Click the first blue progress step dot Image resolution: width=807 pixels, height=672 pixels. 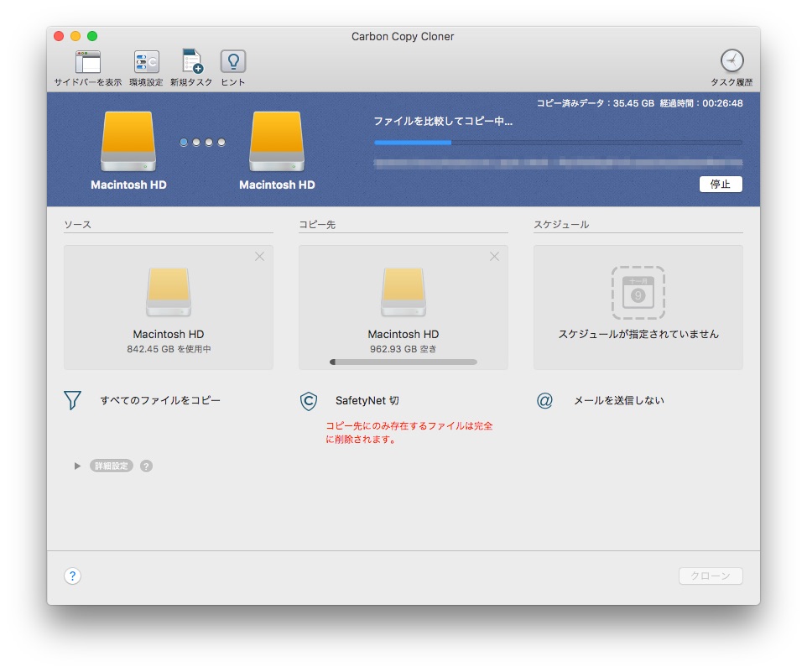click(184, 142)
